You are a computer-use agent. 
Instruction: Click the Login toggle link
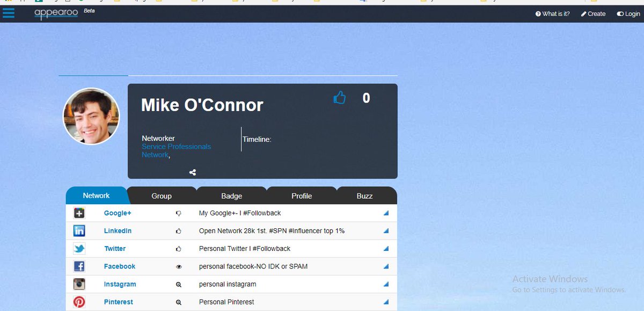tap(628, 14)
